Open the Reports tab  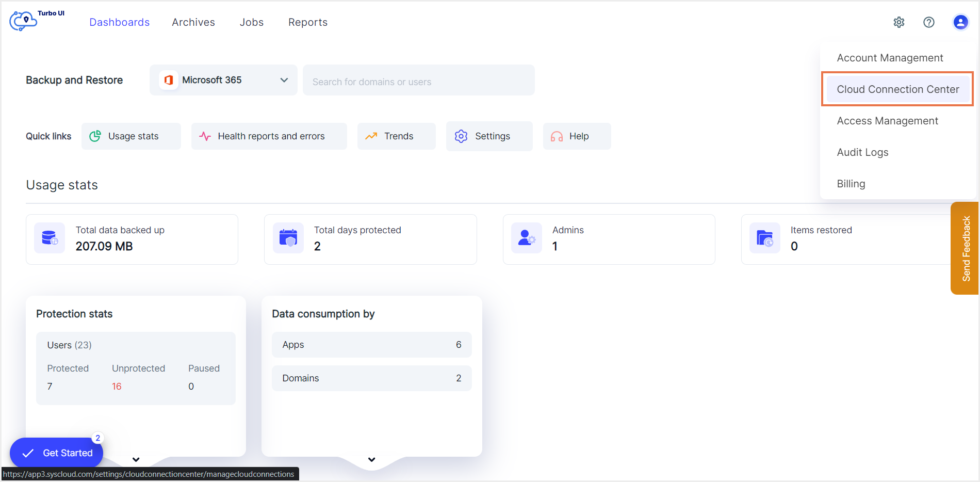coord(308,22)
